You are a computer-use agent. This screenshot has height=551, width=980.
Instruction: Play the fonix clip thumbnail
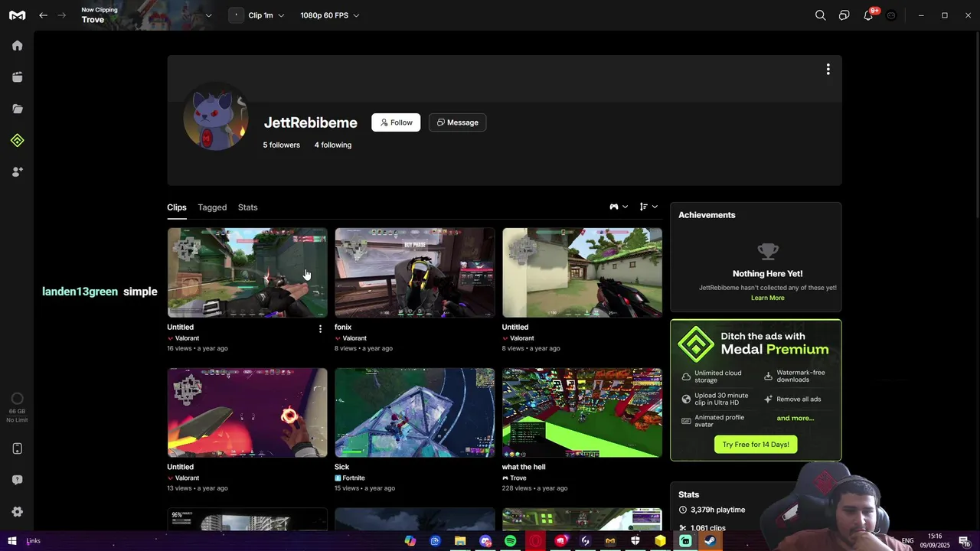(x=415, y=272)
